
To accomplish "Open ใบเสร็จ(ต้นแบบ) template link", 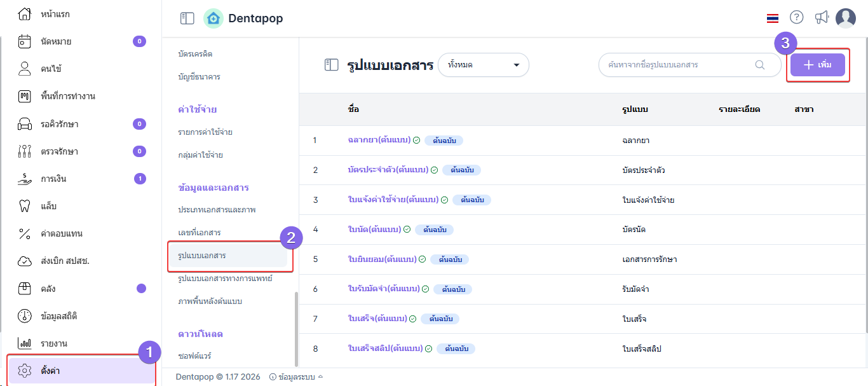I will pos(377,319).
